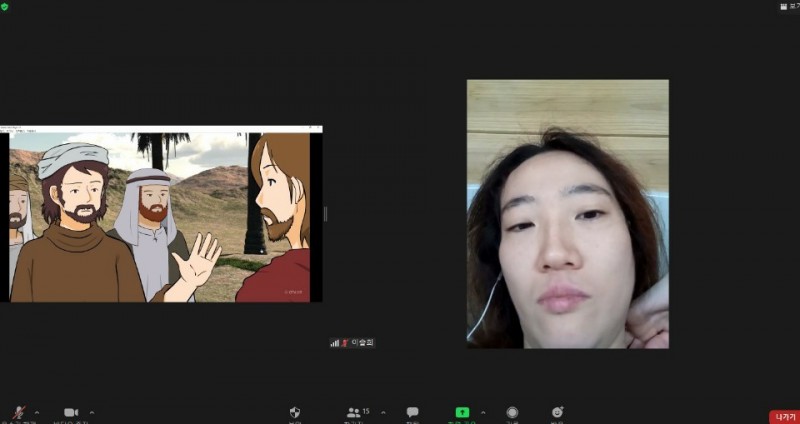The width and height of the screenshot is (800, 424).
Task: Start recording with Record icon
Action: [512, 412]
